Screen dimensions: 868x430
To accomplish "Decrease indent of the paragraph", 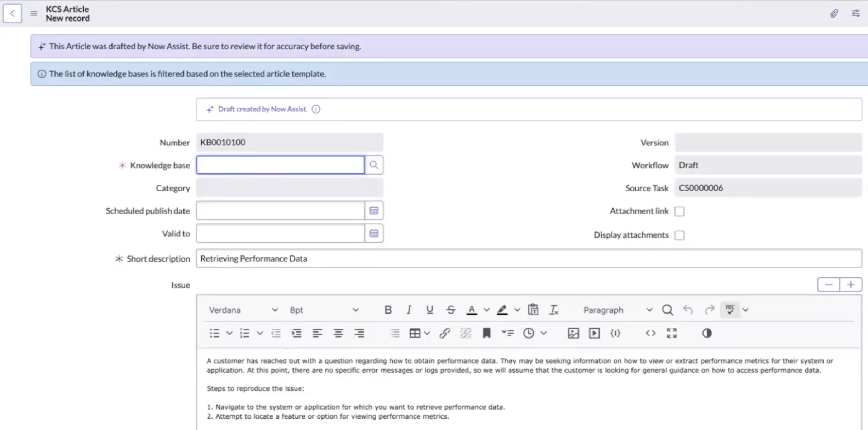I will coord(276,333).
